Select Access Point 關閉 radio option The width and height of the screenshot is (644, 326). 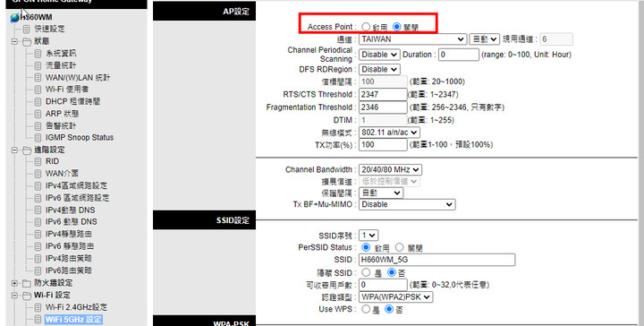coord(397,27)
